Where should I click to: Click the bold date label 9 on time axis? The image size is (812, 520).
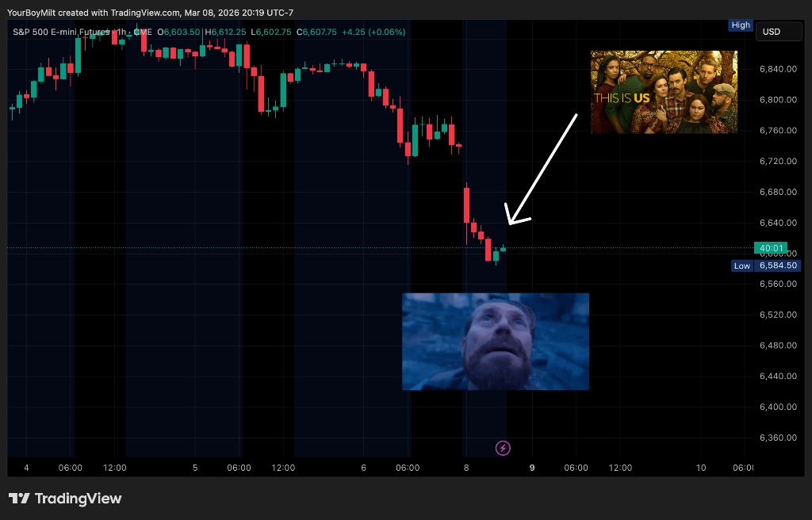[x=532, y=468]
